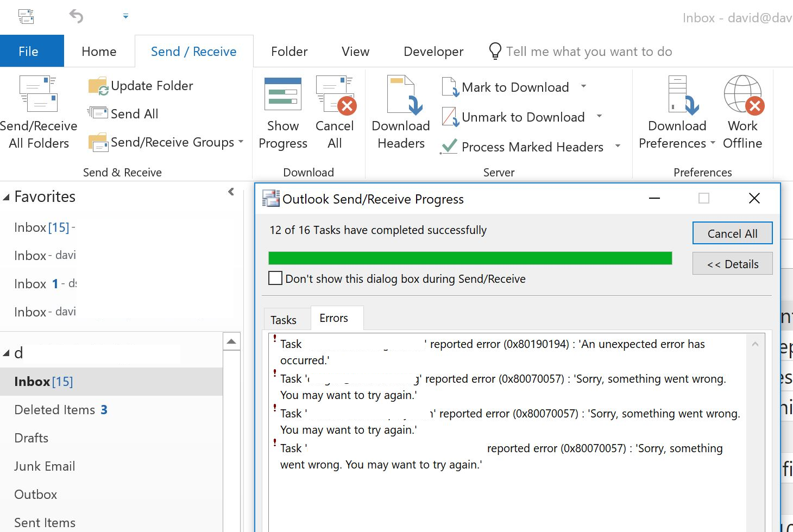Screen dimensions: 793x532
Task: Open the Customize Quick Access Toolbar dropdown
Action: [x=125, y=16]
